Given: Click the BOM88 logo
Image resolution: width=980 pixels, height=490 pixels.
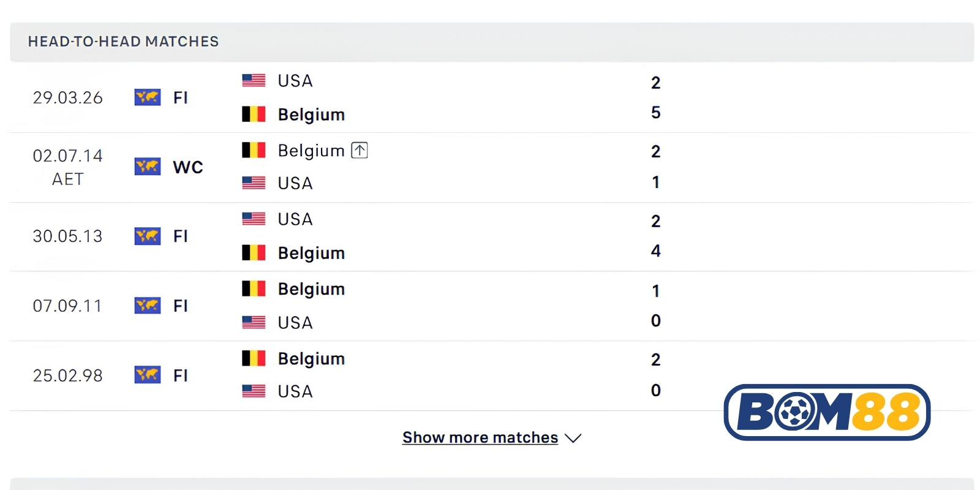Looking at the screenshot, I should click(x=827, y=412).
